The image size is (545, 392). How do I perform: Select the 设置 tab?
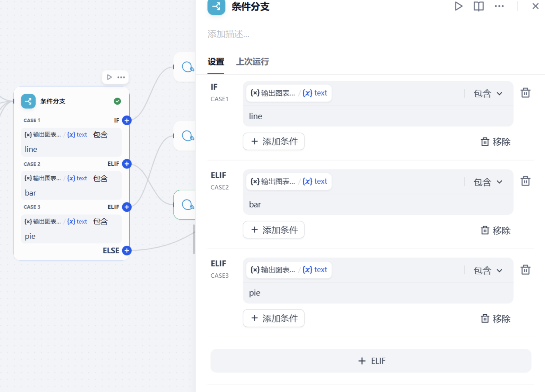point(216,62)
